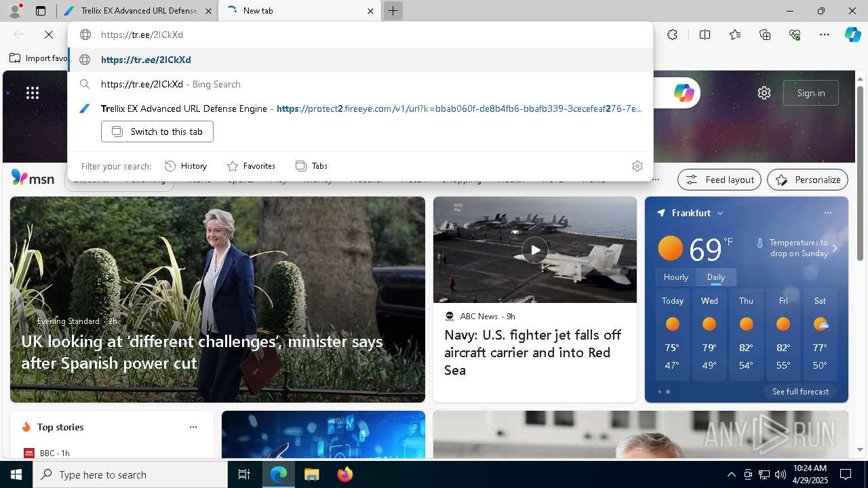Click the msn logo
Image resolution: width=868 pixels, height=488 pixels.
pos(33,178)
